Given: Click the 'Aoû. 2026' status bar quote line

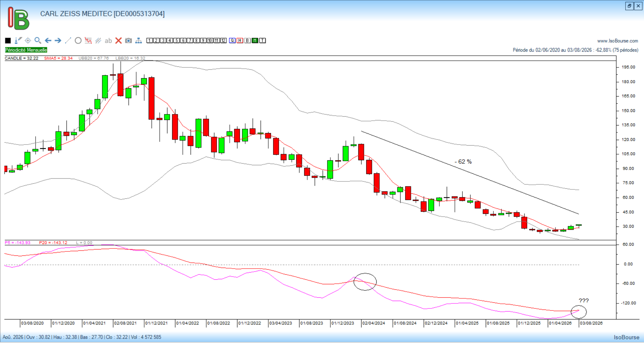Looking at the screenshot, I should (82, 337).
